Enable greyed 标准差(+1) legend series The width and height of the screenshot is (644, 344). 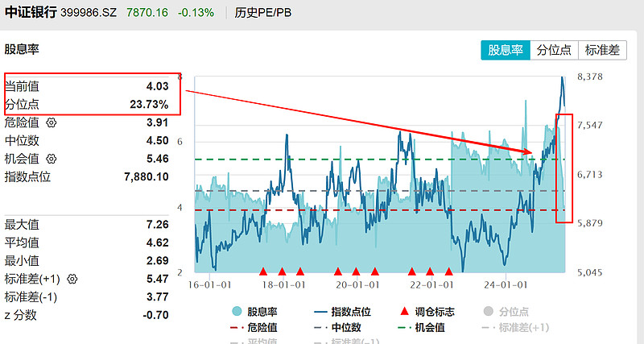pyautogui.click(x=515, y=328)
